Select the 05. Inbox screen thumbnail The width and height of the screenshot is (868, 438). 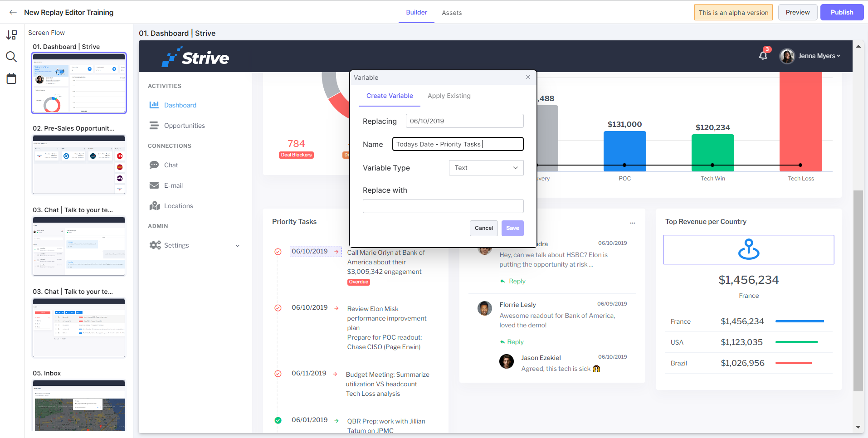click(x=79, y=405)
